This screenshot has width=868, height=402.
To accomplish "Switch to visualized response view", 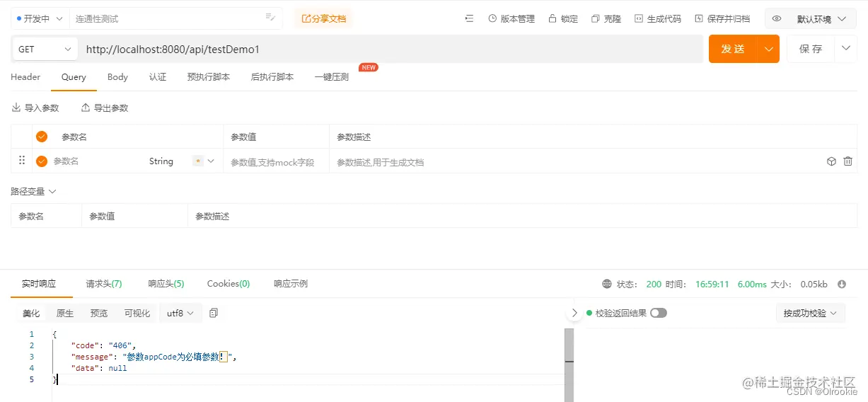I will (x=137, y=313).
